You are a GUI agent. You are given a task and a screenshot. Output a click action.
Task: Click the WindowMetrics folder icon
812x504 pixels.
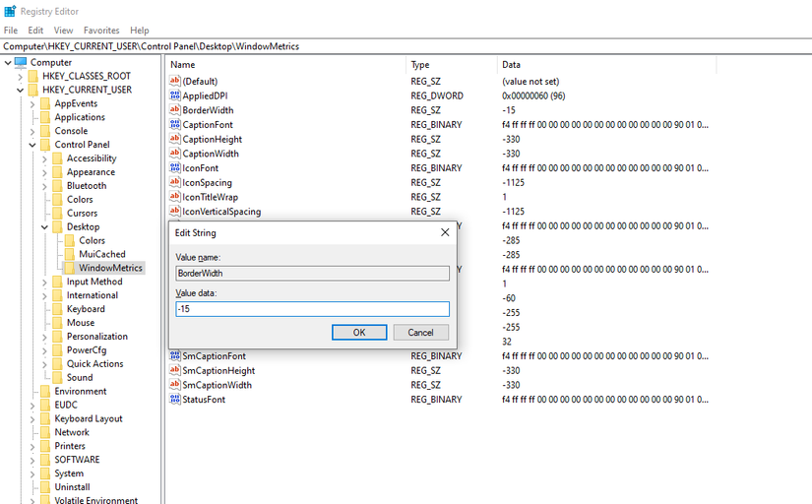tap(70, 268)
